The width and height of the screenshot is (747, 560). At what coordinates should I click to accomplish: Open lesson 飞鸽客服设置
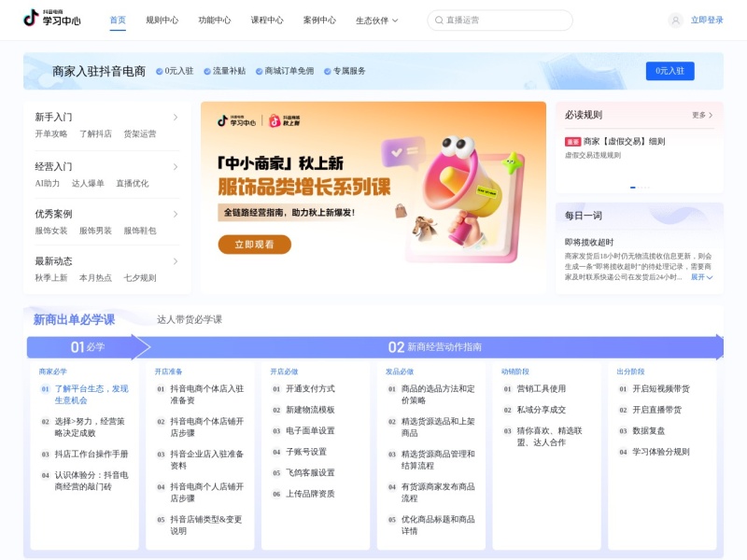tap(310, 472)
